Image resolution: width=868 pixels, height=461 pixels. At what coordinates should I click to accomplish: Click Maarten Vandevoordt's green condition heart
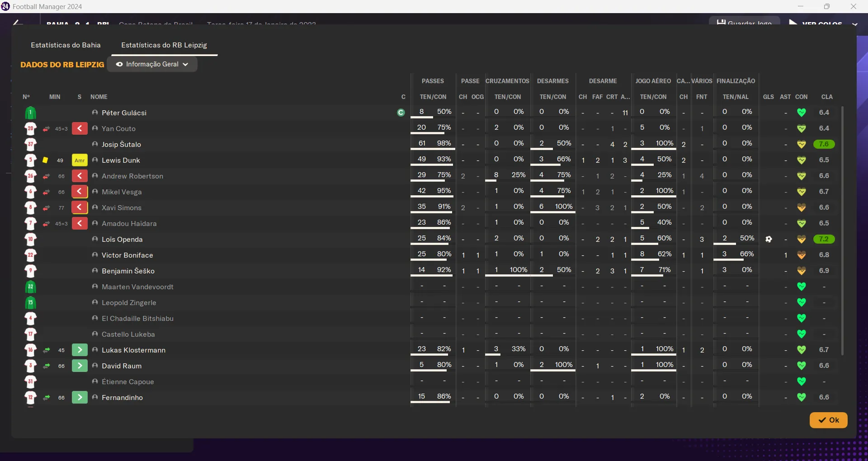[x=802, y=287]
